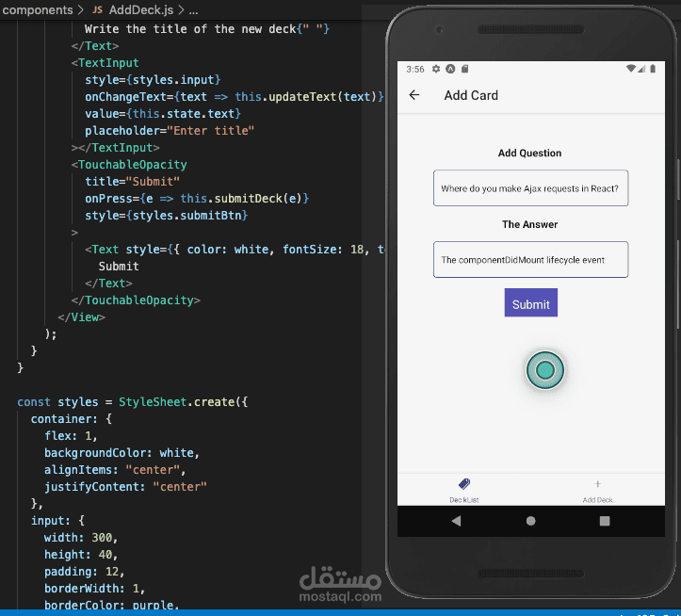Tap the SD card icon in status bar
This screenshot has height=616, width=681.
pyautogui.click(x=464, y=69)
